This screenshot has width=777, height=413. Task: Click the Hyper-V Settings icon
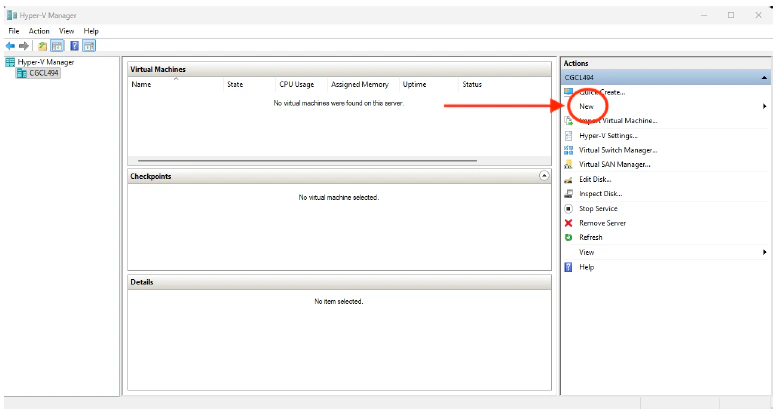click(568, 135)
